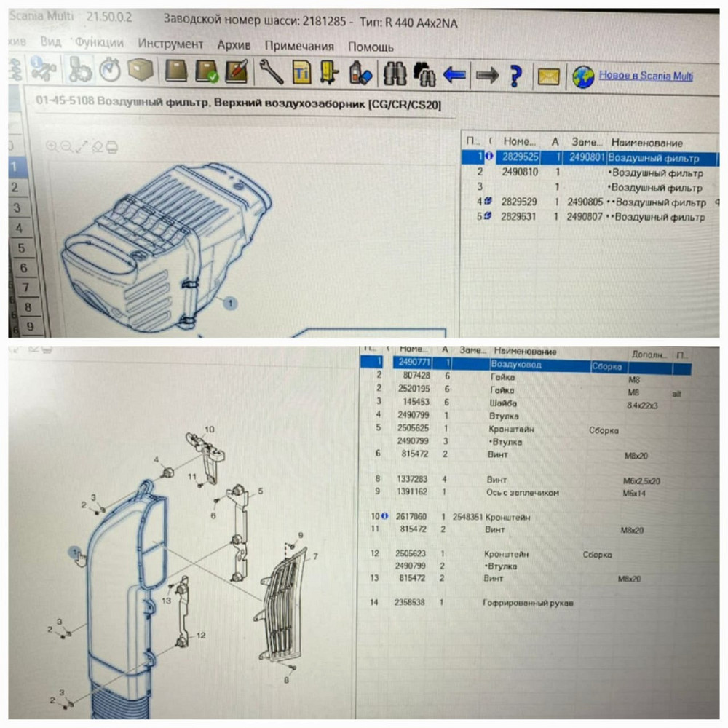Click callout number 10 on bracket diagram
728x728 pixels.
coord(210,430)
